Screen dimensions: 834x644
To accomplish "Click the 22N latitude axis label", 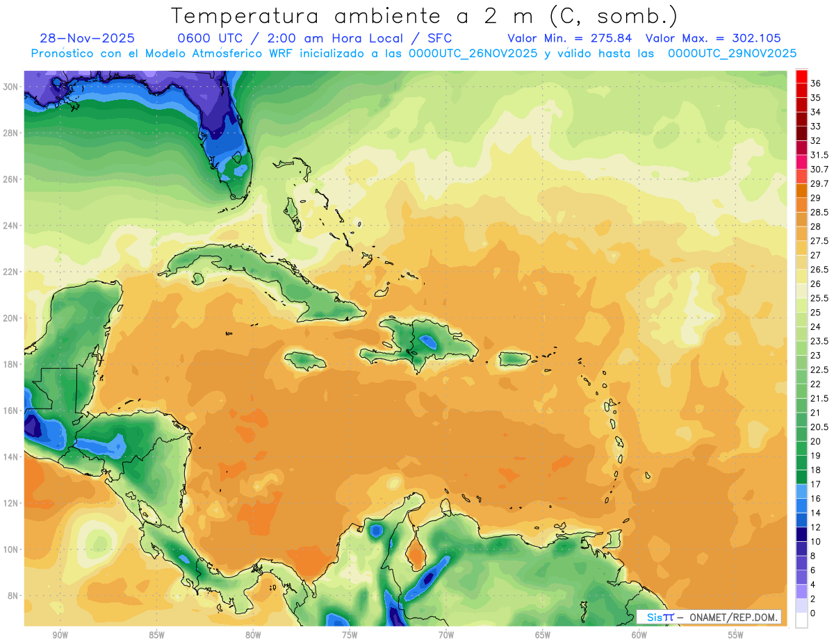I will click(10, 272).
